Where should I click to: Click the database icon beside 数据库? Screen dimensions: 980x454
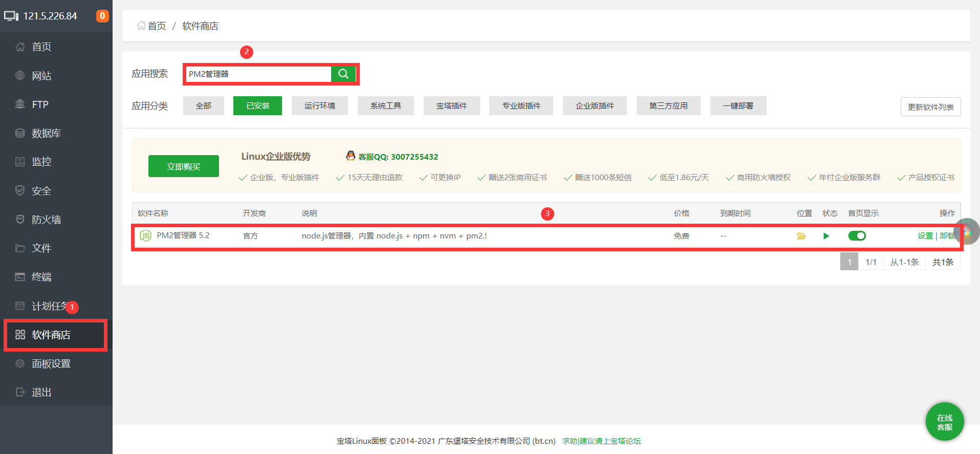coord(20,133)
